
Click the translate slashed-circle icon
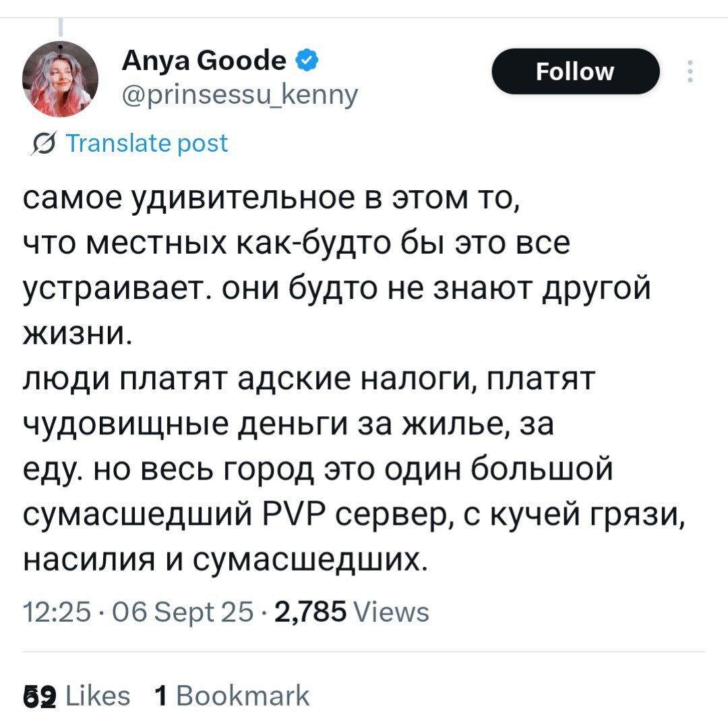coord(44,144)
